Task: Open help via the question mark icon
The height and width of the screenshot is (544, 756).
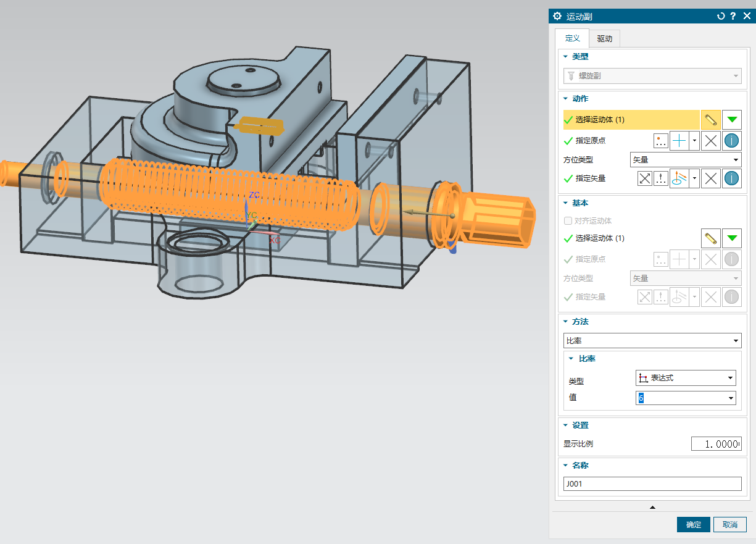Action: 733,17
